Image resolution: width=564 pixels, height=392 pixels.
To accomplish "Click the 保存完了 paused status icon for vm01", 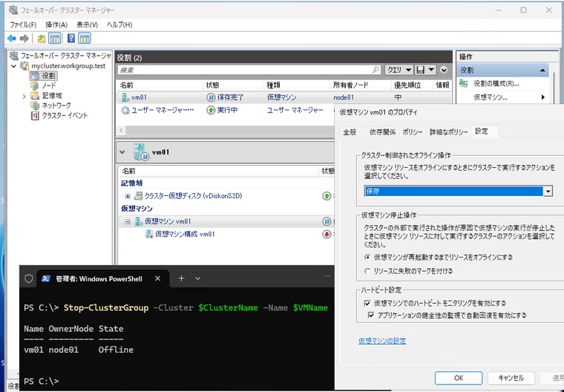I will (x=211, y=97).
